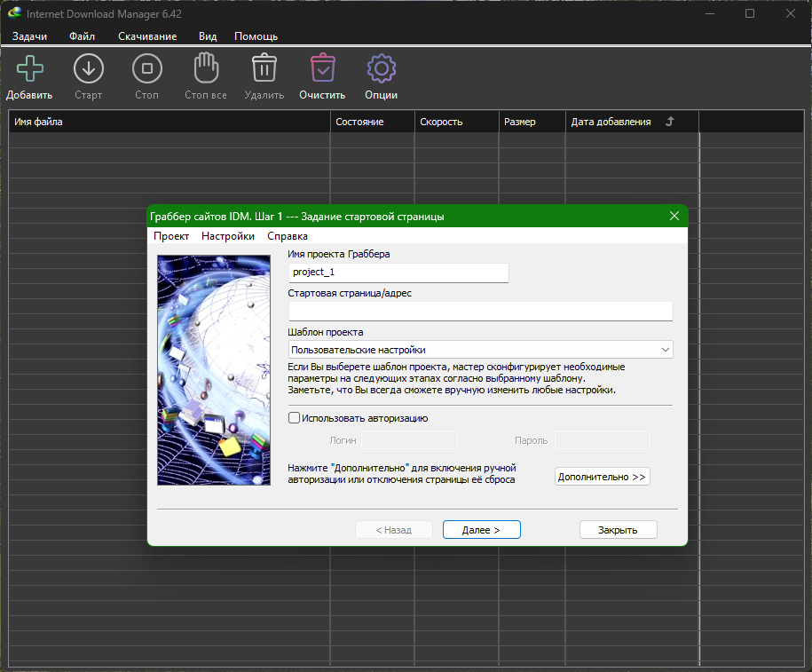Focus the Стартовая страница/адрес field
The height and width of the screenshot is (672, 812).
[481, 312]
